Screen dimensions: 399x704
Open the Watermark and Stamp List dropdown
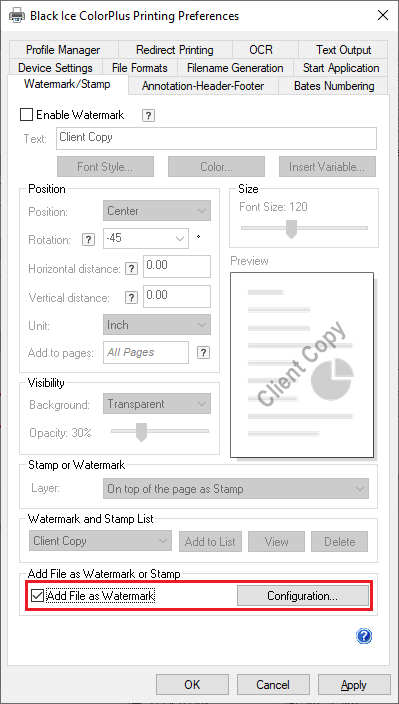coord(100,541)
